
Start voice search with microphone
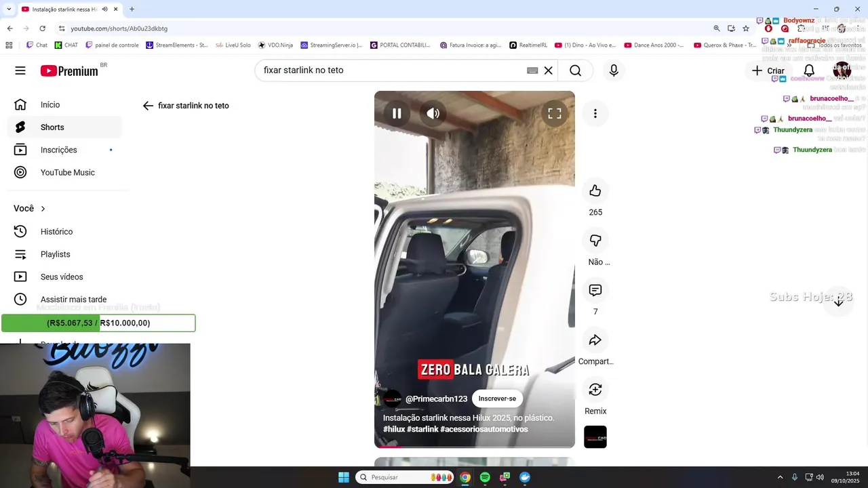click(614, 70)
